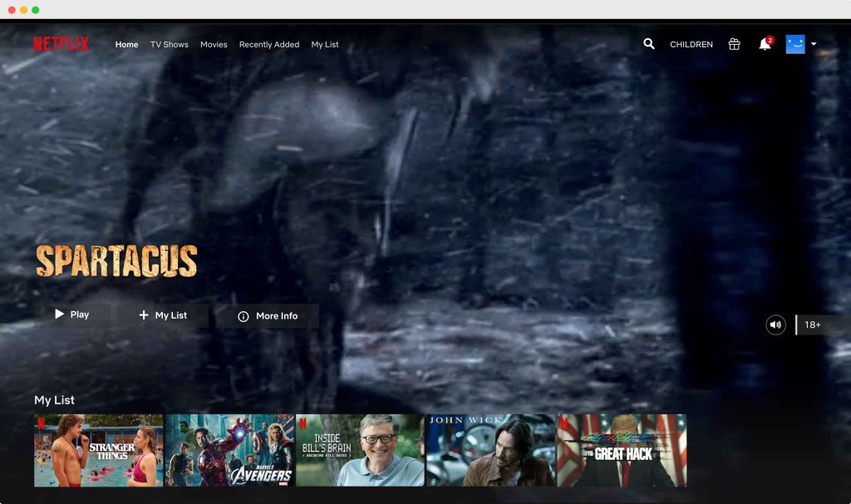The image size is (851, 504).
Task: Play Spartacus
Action: [72, 315]
